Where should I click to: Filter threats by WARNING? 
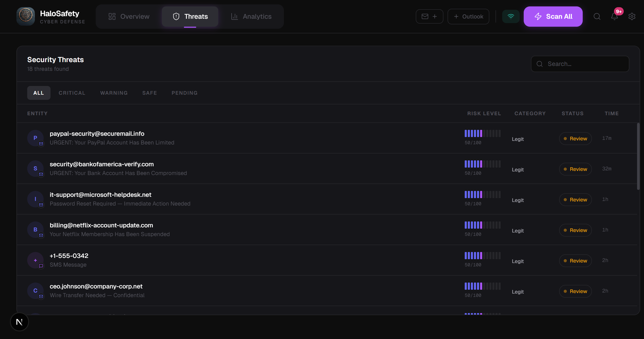(114, 93)
